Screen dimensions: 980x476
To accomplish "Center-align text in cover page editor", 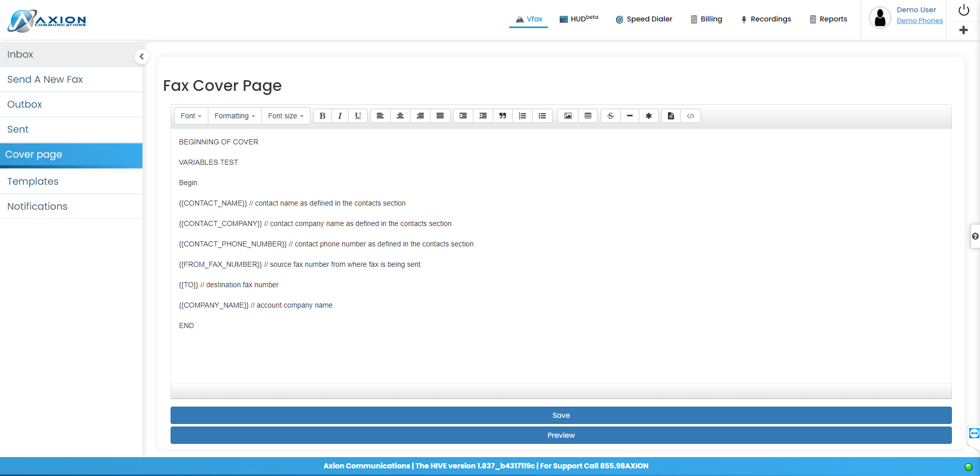I will point(400,116).
